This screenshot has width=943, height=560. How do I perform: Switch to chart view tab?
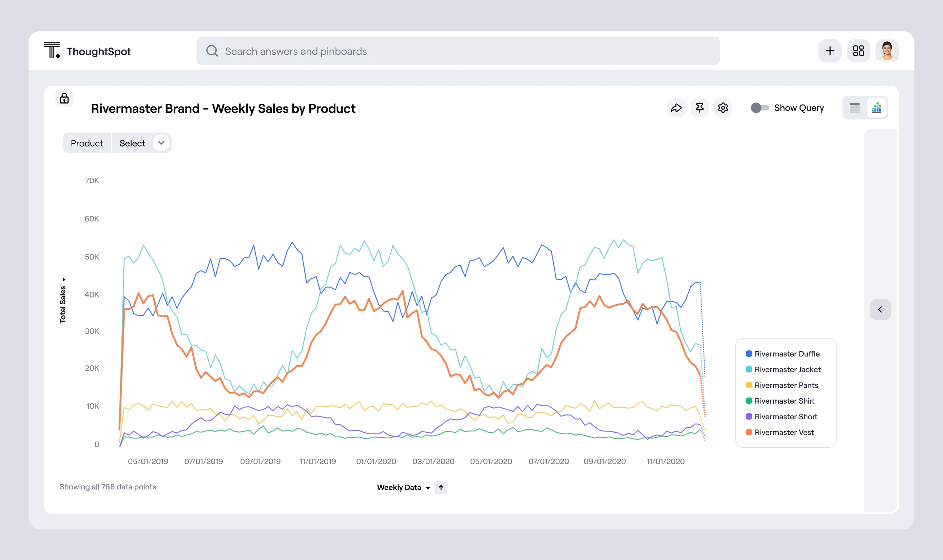[x=876, y=108]
